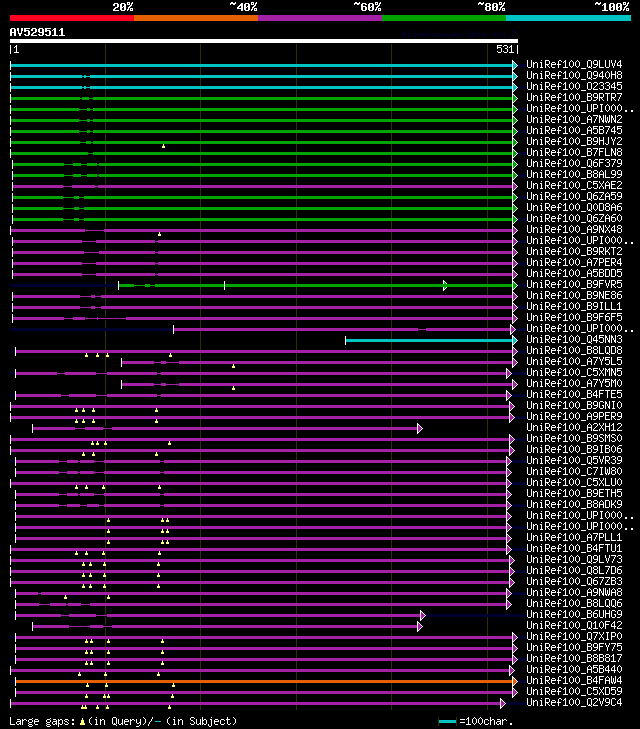Click the UniRef100_C5XAE2 label
The height and width of the screenshot is (729, 640).
574,186
